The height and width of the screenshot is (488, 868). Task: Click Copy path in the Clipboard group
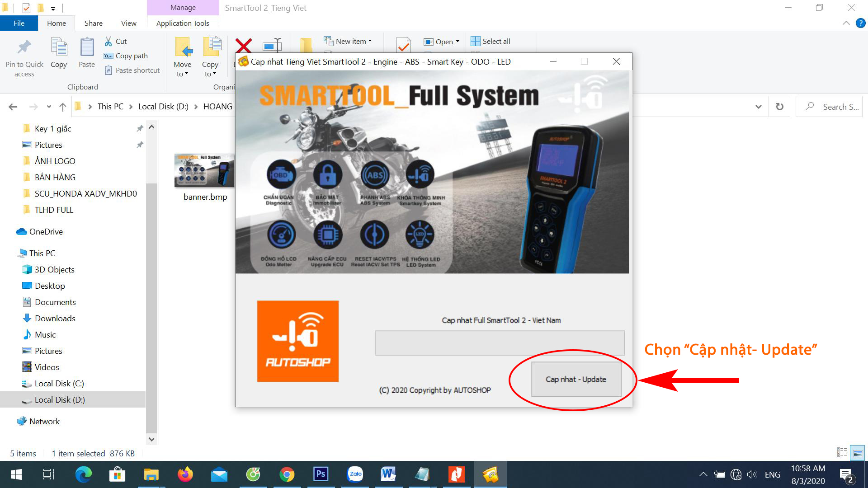tap(126, 56)
